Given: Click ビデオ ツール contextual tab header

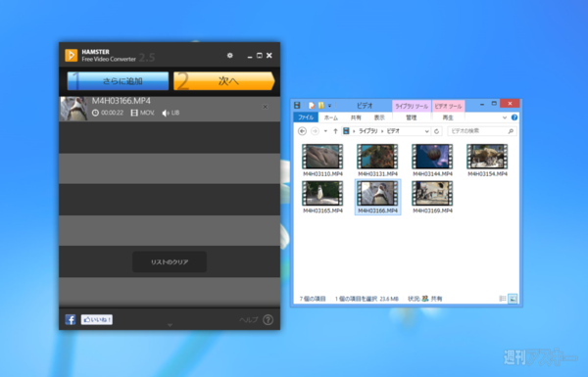Looking at the screenshot, I should 448,107.
